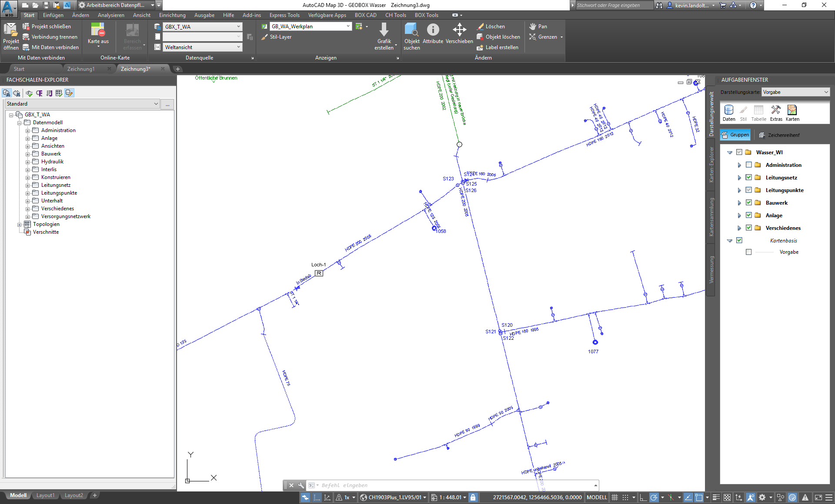Expand the Bauwerk group arrow in Aufgabenfenster
The image size is (835, 504).
[739, 203]
